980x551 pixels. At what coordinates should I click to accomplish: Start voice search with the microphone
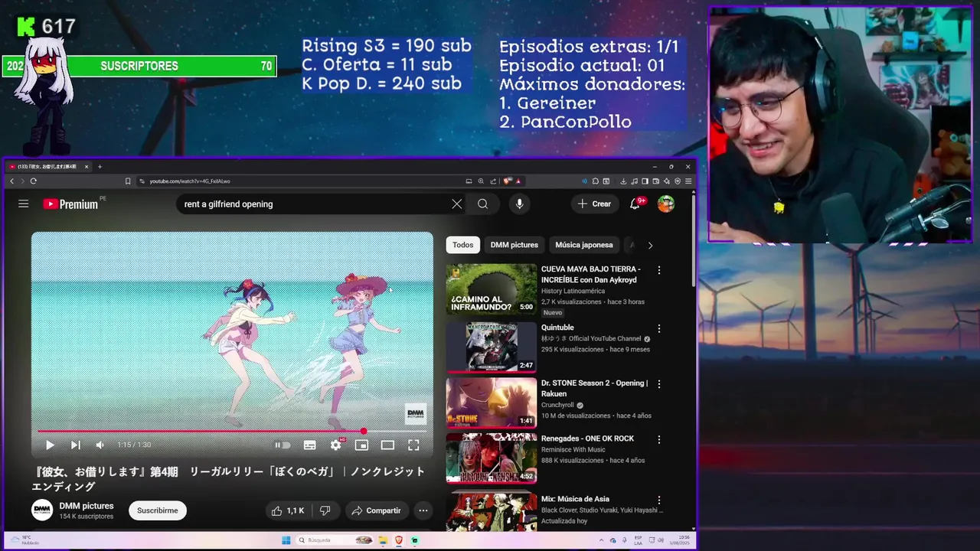click(519, 204)
